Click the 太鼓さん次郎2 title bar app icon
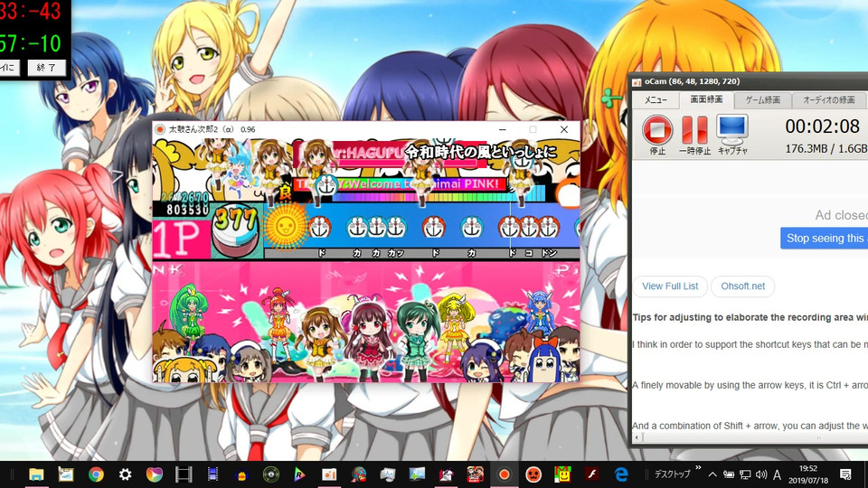The width and height of the screenshot is (868, 488). 160,129
